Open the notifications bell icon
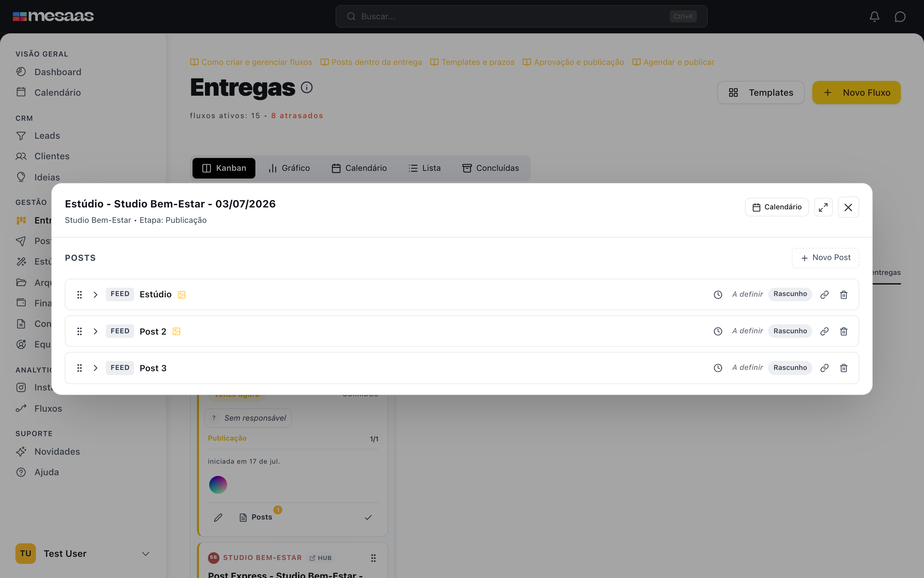This screenshot has width=924, height=578. 874,16
